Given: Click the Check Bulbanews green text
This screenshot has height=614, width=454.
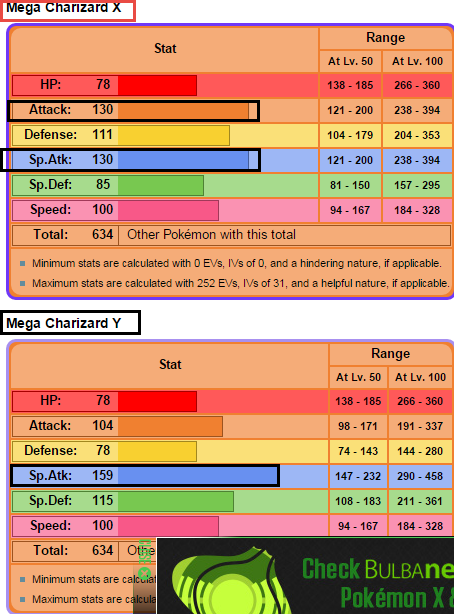Looking at the screenshot, I should click(378, 569).
